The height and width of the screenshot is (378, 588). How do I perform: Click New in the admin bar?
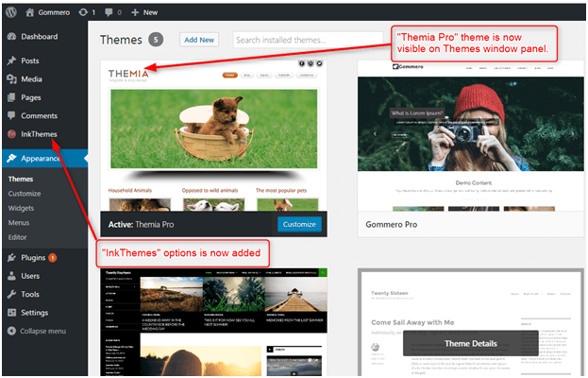[150, 12]
